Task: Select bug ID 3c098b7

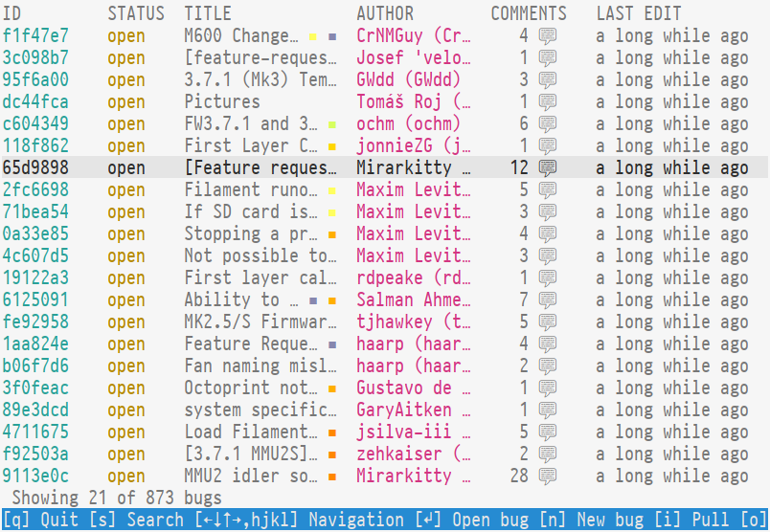Action: tap(35, 58)
